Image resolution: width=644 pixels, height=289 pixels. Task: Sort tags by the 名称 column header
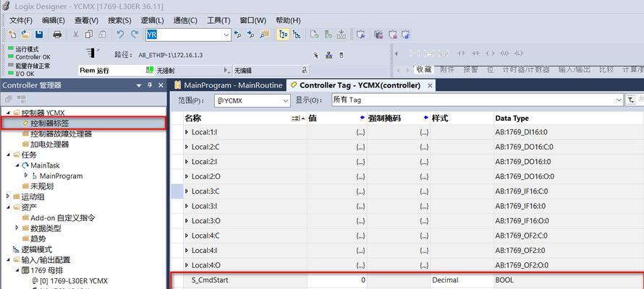[245, 118]
